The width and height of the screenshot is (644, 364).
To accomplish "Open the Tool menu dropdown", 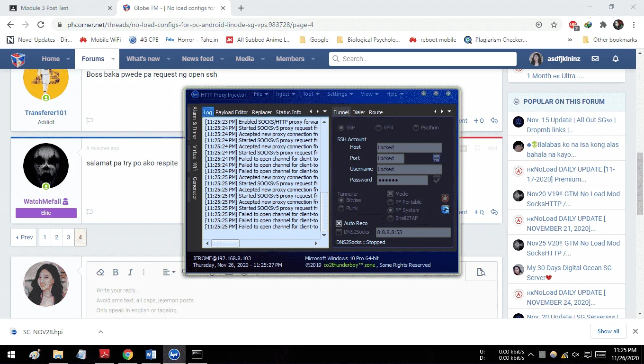I will click(x=311, y=94).
